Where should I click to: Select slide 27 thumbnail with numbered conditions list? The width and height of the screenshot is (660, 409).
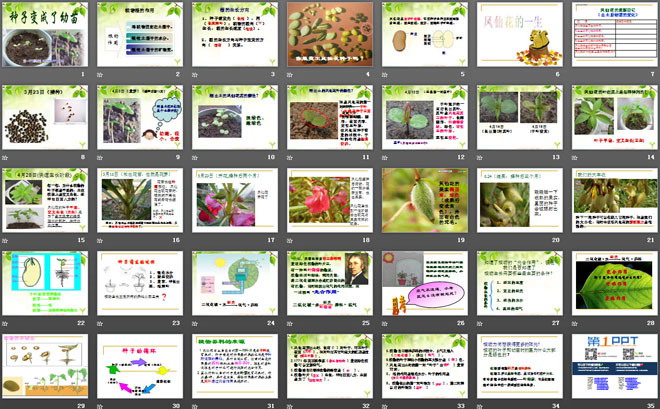(520, 283)
